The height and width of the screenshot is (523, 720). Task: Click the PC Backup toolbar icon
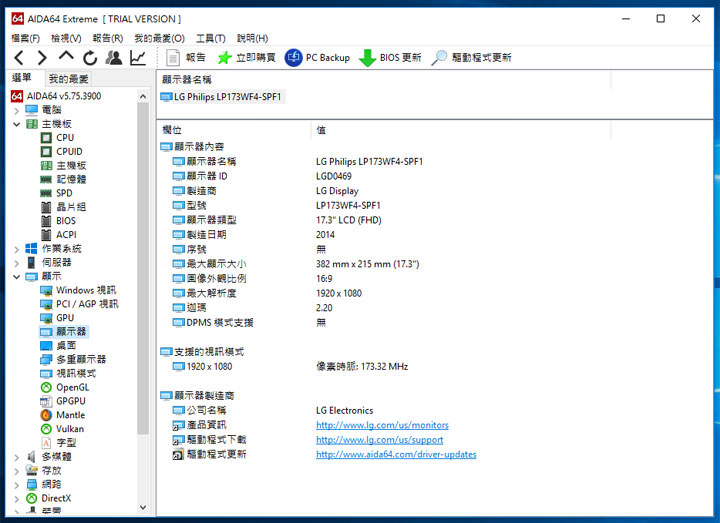click(294, 58)
